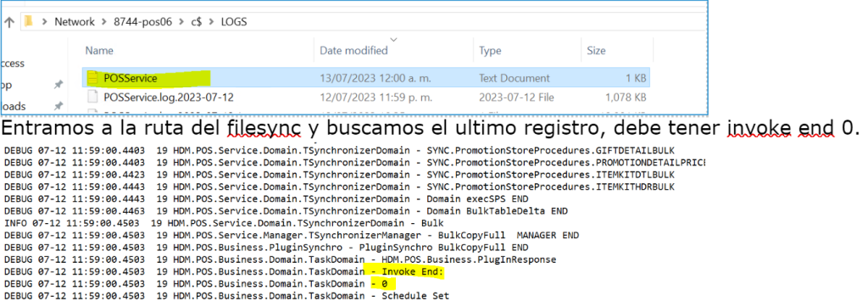Click the 'Domain execSPS END' log line
868x307 pixels.
(x=265, y=199)
